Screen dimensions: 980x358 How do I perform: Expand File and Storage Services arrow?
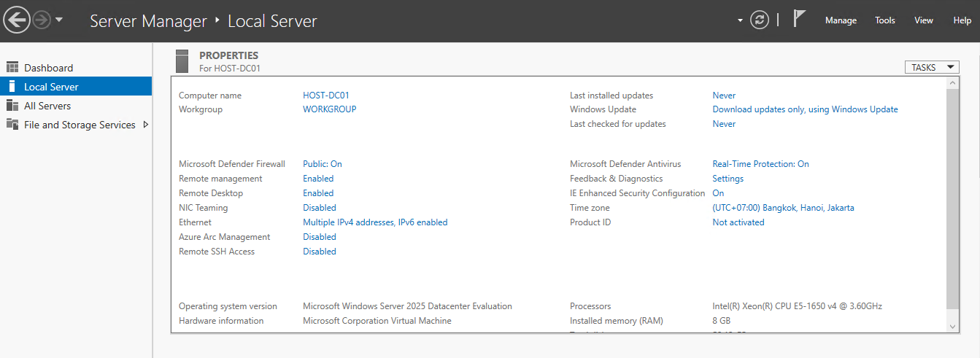tap(145, 125)
